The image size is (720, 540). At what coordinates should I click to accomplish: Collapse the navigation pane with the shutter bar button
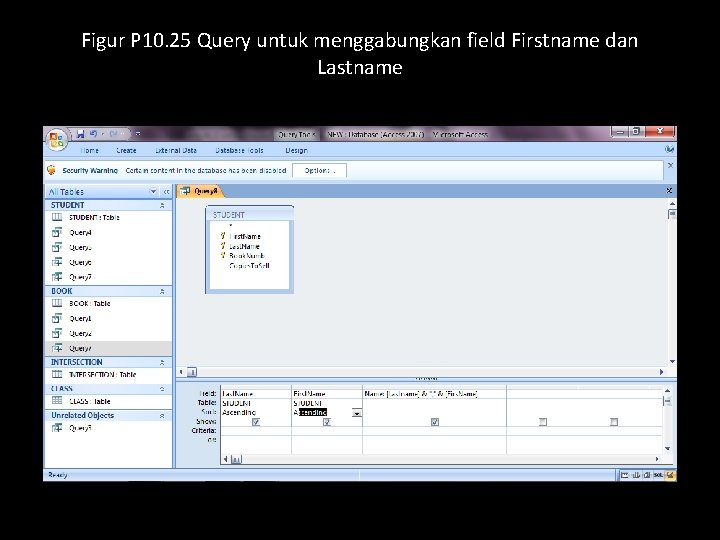[x=166, y=191]
